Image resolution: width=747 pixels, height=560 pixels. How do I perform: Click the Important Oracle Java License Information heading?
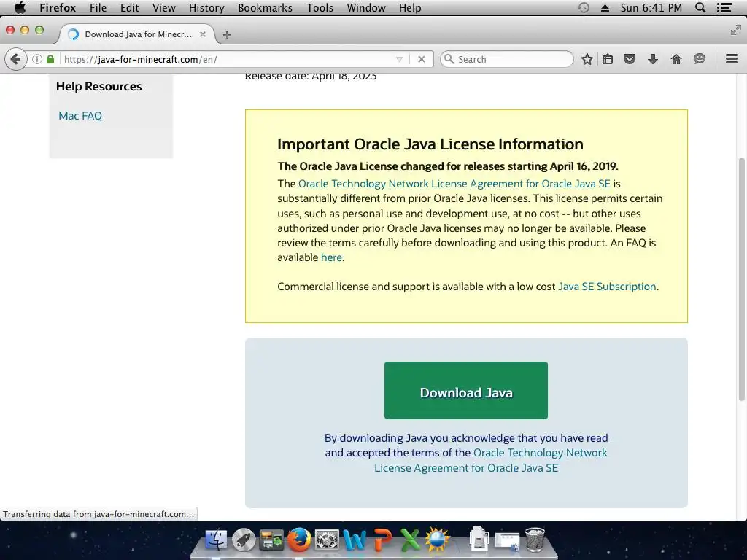[430, 144]
